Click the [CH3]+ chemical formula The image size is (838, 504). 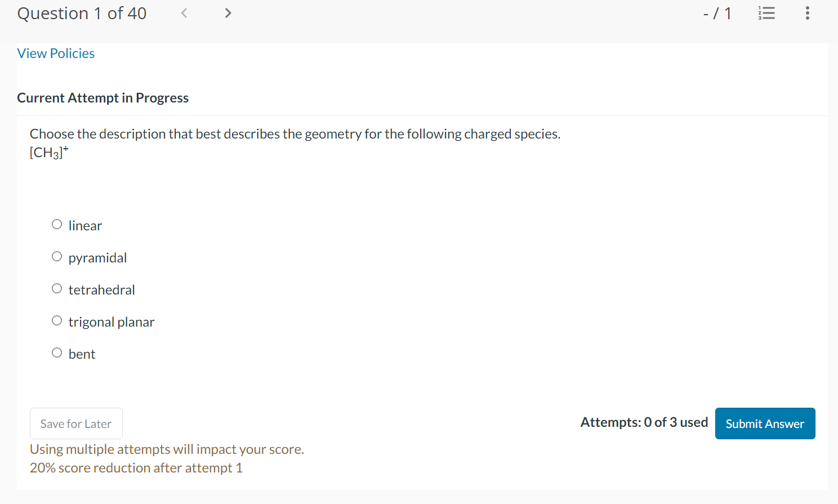tap(48, 151)
